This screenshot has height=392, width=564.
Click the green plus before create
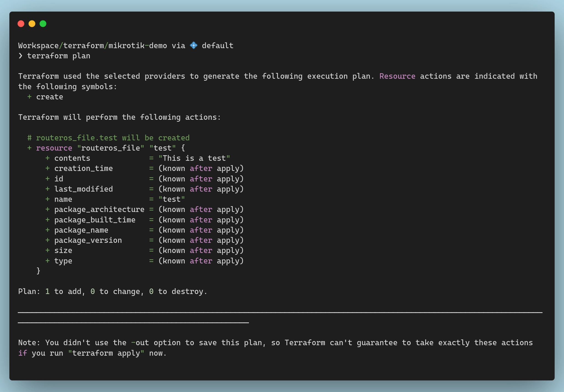[29, 97]
